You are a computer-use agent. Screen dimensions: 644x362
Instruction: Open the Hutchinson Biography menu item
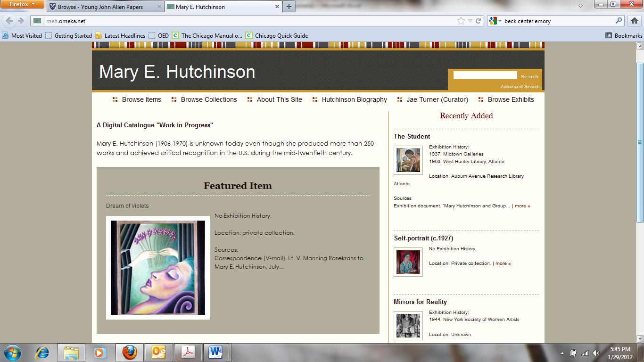(354, 99)
